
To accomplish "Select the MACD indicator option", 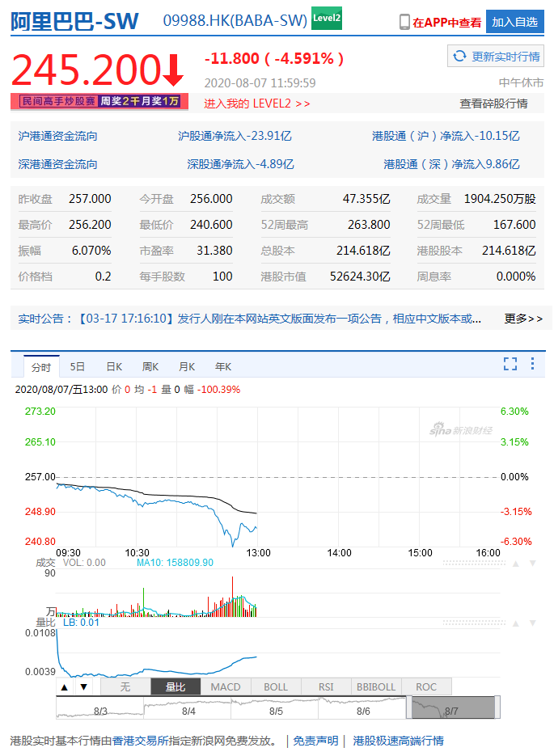I will [x=226, y=687].
